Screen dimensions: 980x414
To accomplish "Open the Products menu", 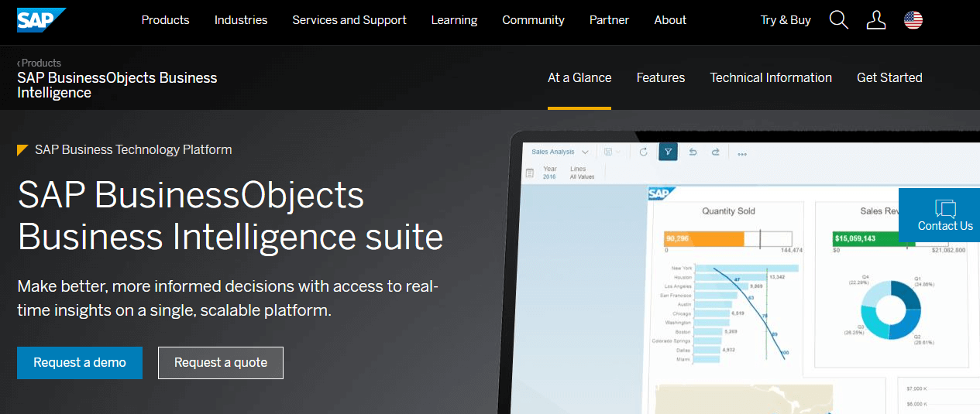I will pos(165,20).
